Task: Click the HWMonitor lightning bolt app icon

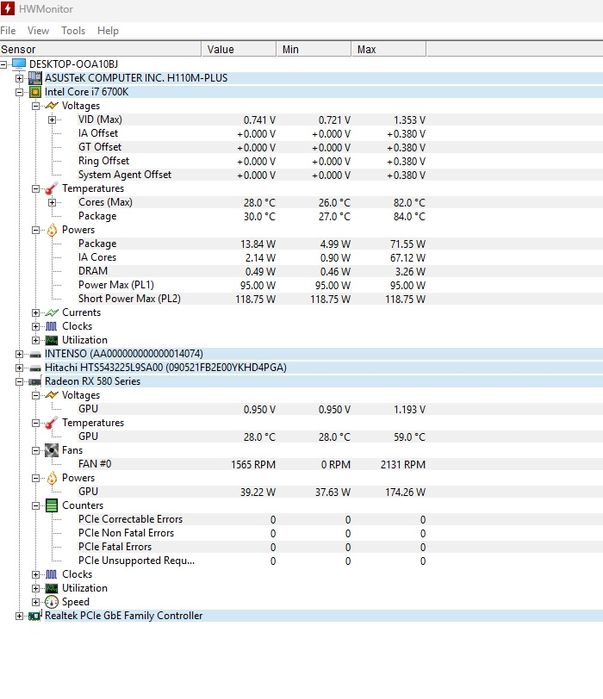Action: pyautogui.click(x=8, y=8)
